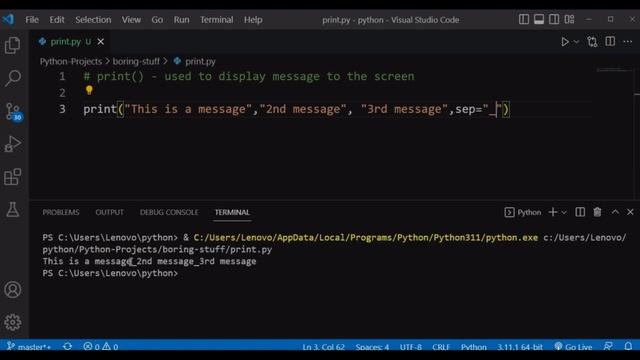This screenshot has width=640, height=360.
Task: Select Python language mode in status bar
Action: click(x=473, y=347)
